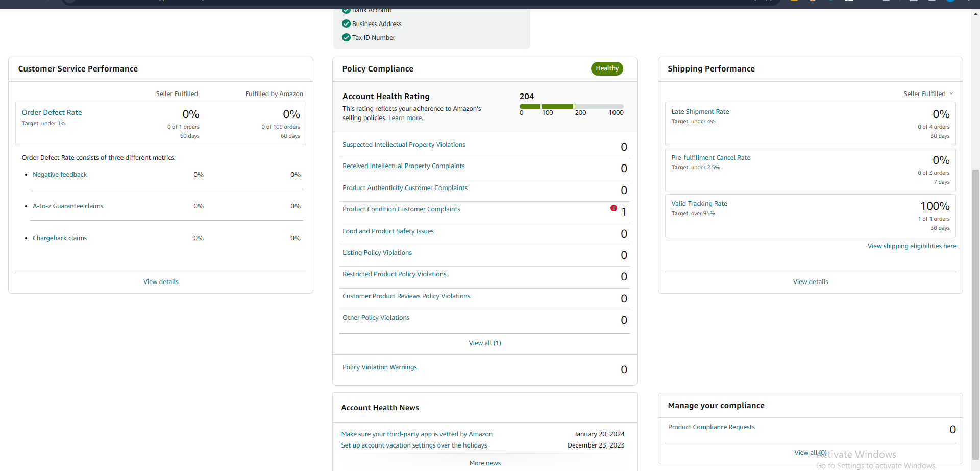Click '0 of 109 orders' under Fulfilled by Amazon

tap(281, 127)
